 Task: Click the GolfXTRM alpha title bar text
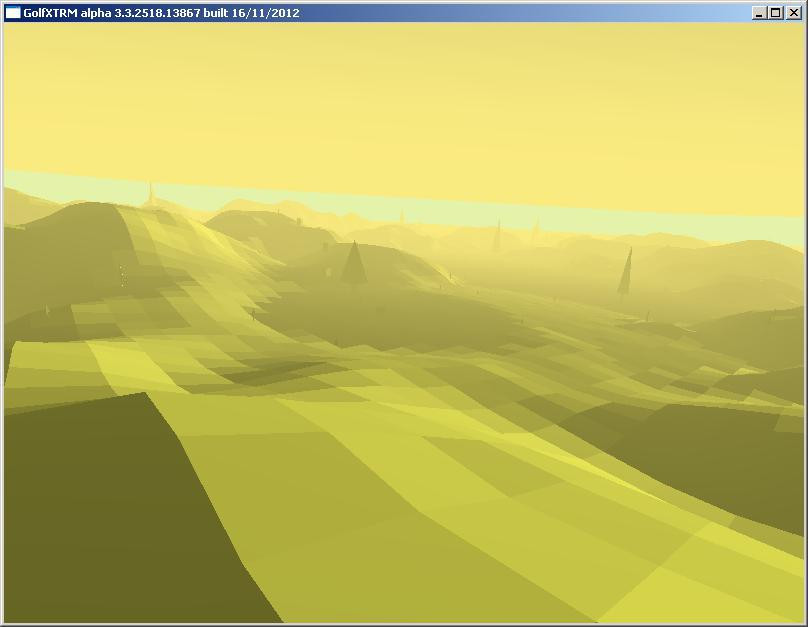click(160, 13)
